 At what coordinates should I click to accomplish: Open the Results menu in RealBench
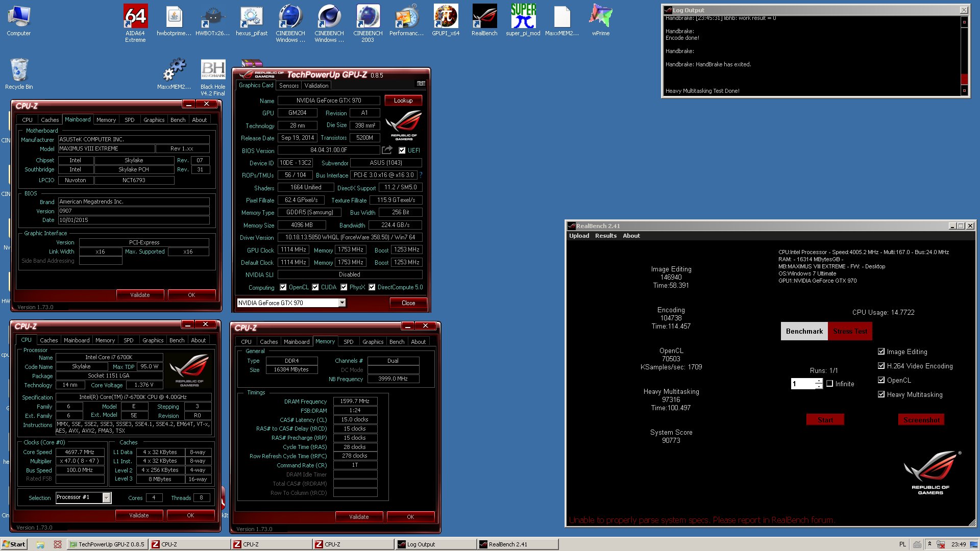pos(605,236)
